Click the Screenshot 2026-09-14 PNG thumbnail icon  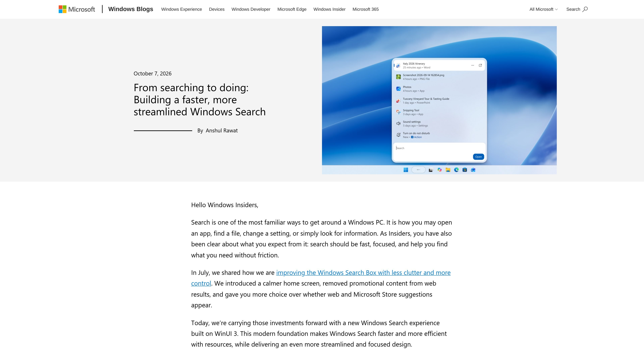(x=398, y=77)
